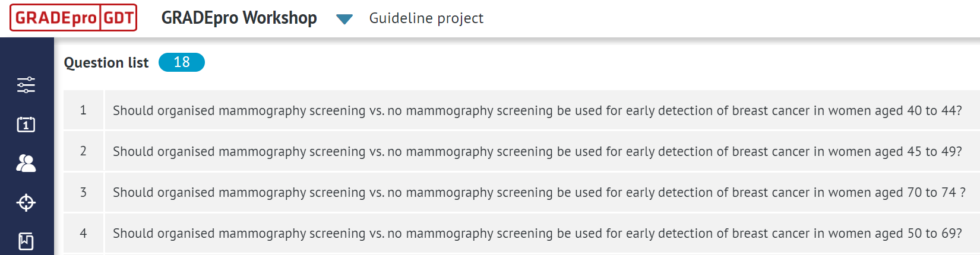Click the GRADEpro Workshop project title
Screen dimensions: 980x255
239,18
